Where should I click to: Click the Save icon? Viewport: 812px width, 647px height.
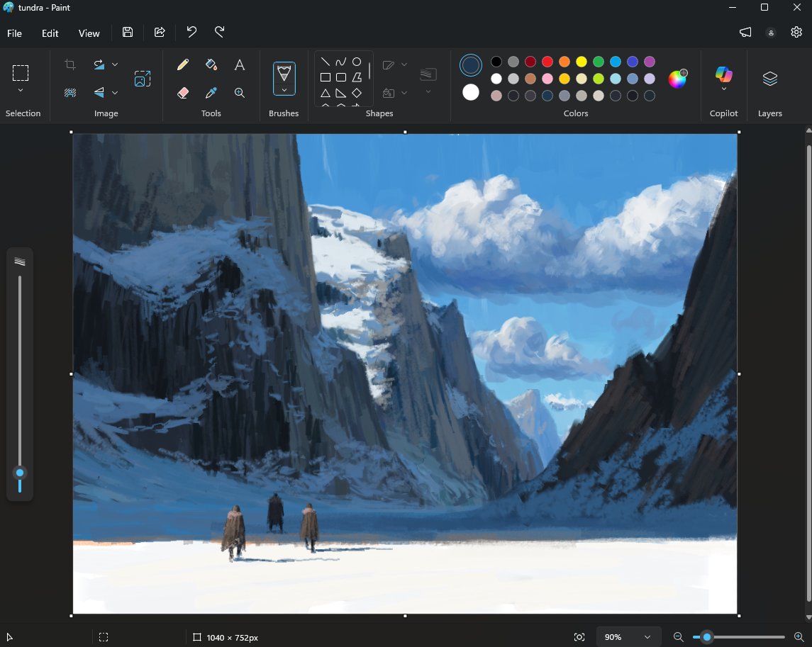tap(128, 32)
